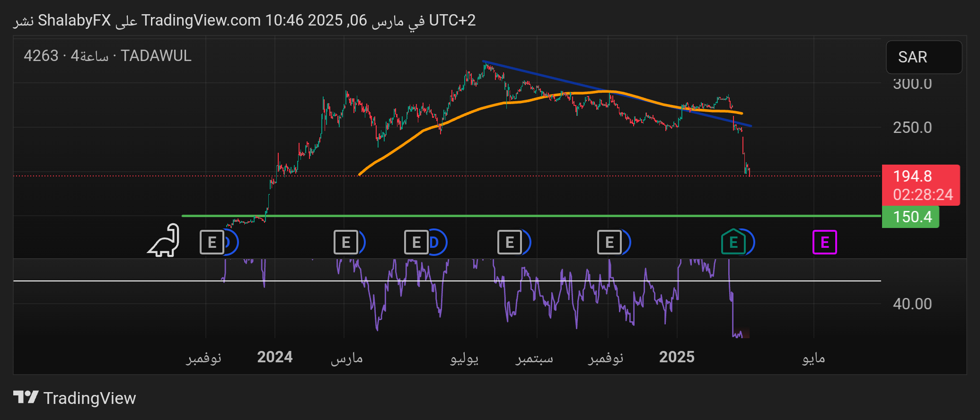Click the magenta upcoming earnings E marker
Viewport: 980px width, 420px height.
point(824,242)
